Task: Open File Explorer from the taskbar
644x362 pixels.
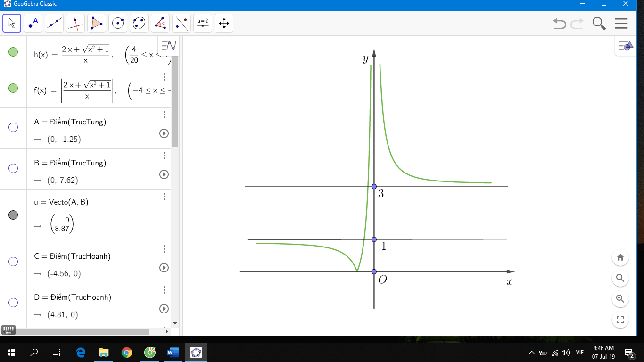Action: click(x=104, y=352)
